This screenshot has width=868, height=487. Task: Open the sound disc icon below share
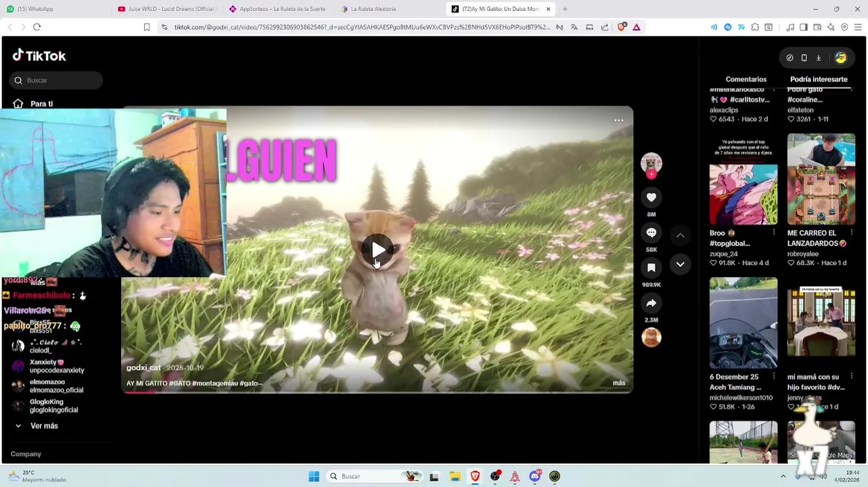point(652,337)
